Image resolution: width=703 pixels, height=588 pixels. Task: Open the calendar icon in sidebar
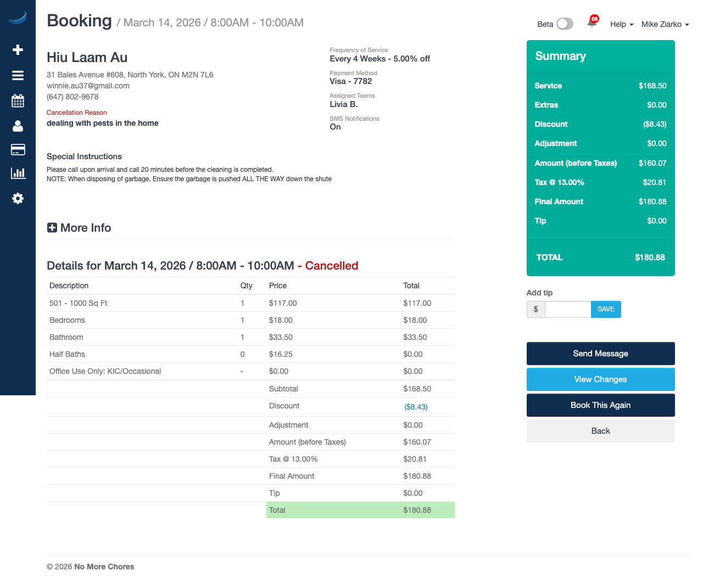18,101
